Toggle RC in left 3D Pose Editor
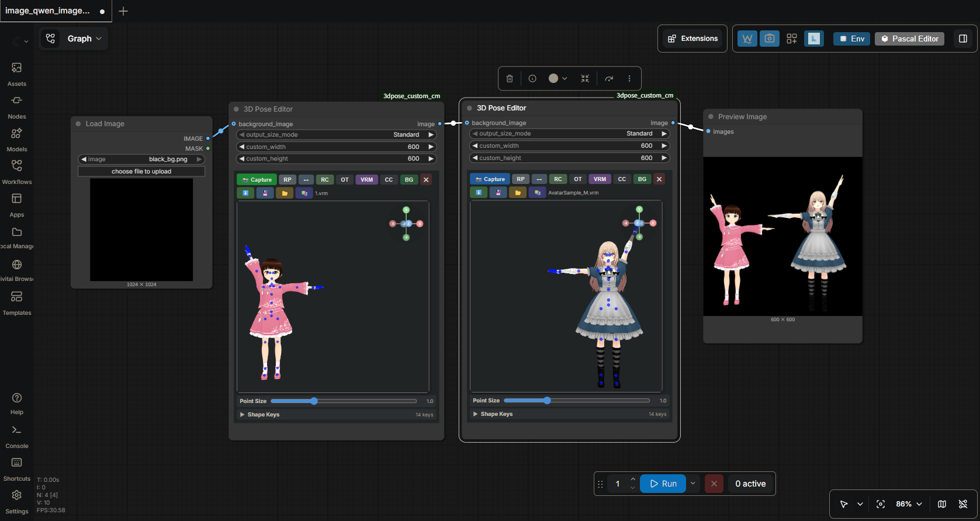This screenshot has width=980, height=521. 325,180
